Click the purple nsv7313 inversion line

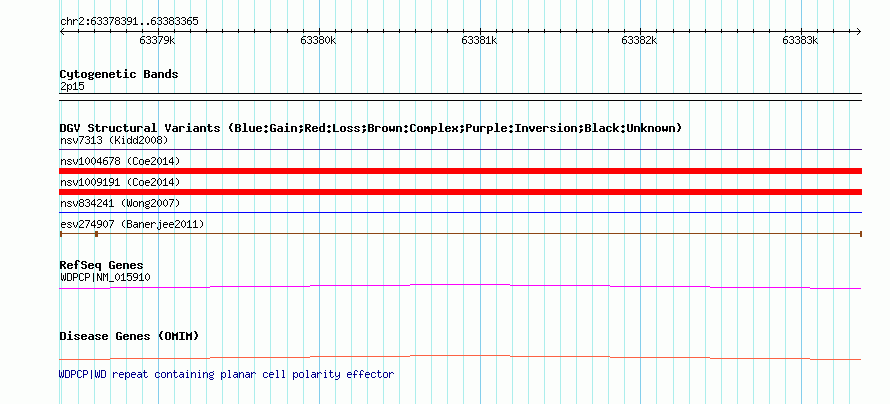(460, 150)
